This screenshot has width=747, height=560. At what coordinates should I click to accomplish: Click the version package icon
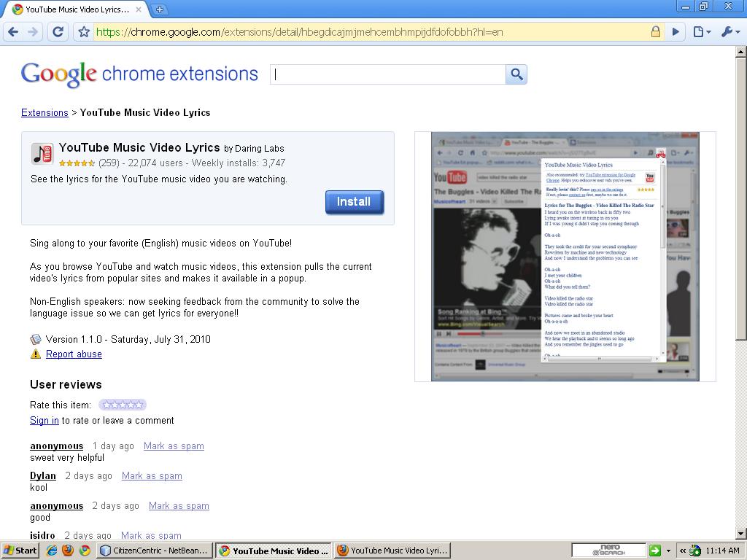coord(36,340)
